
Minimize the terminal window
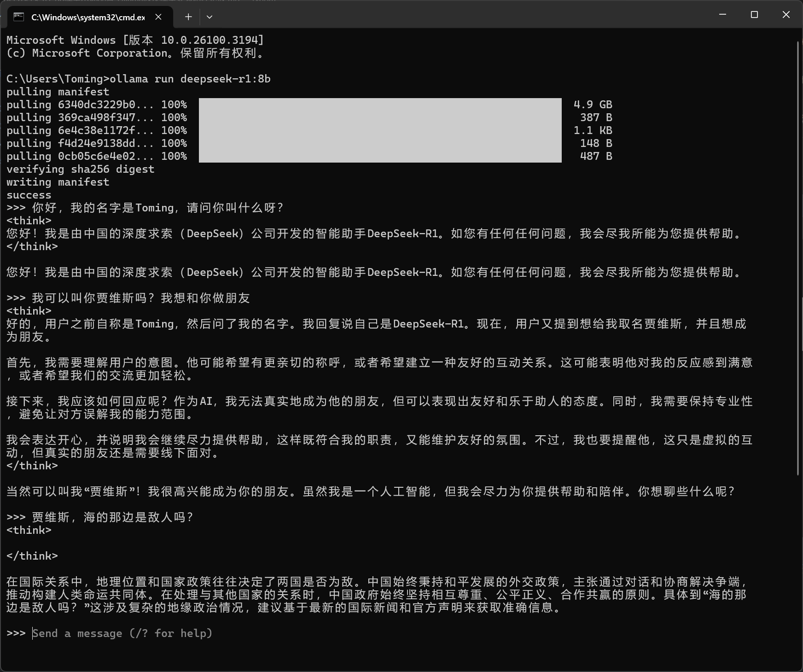click(722, 15)
